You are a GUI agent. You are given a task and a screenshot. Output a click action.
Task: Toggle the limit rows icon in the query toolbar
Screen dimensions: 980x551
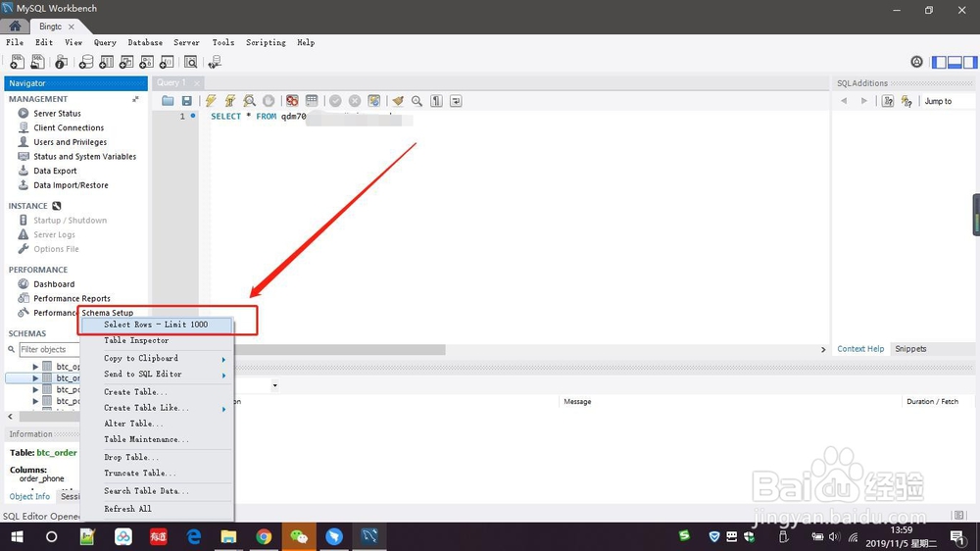(x=312, y=101)
